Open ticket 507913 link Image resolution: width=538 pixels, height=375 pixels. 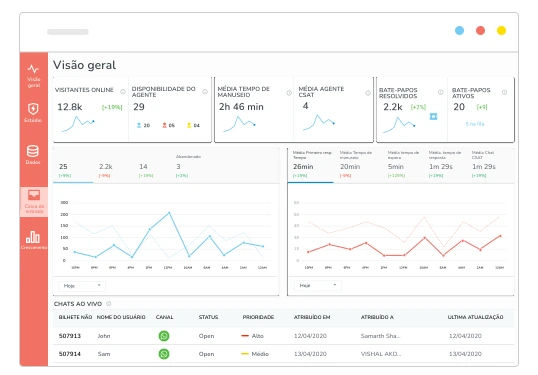pyautogui.click(x=70, y=336)
